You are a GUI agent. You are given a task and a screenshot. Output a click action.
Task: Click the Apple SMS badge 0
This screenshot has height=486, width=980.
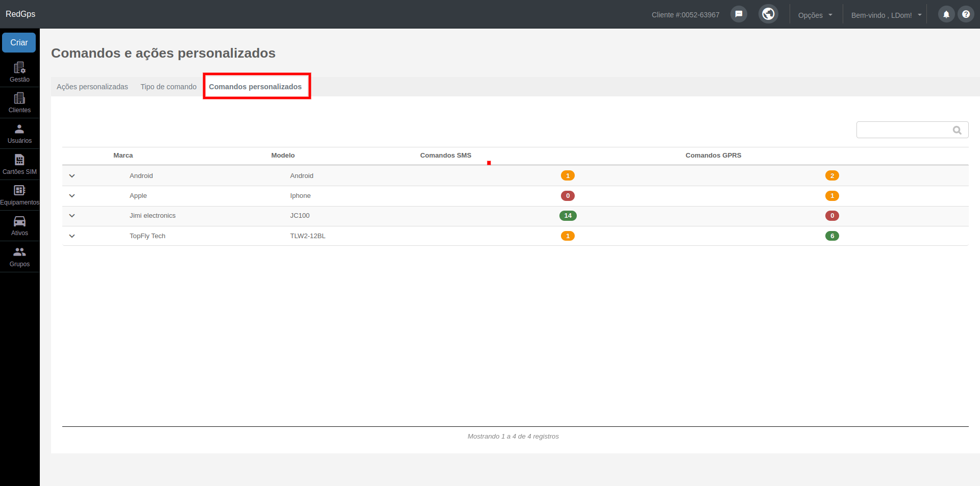(x=568, y=196)
